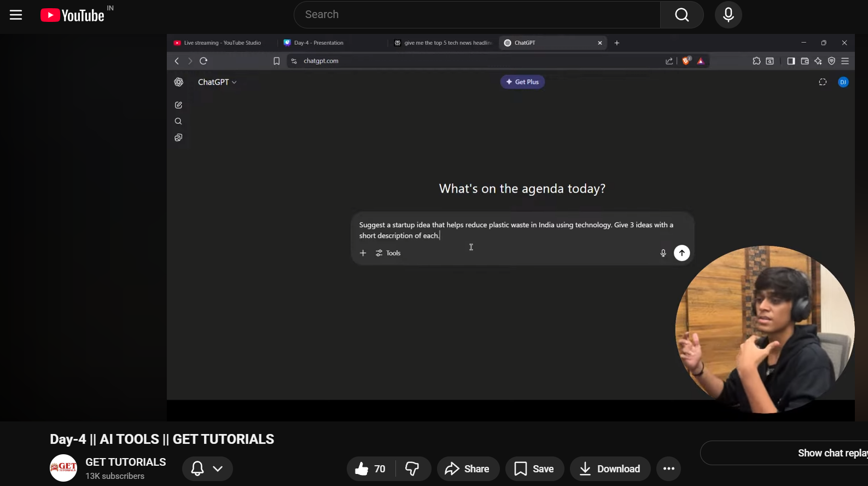Like the video with thumbs up
The width and height of the screenshot is (868, 486).
point(371,468)
